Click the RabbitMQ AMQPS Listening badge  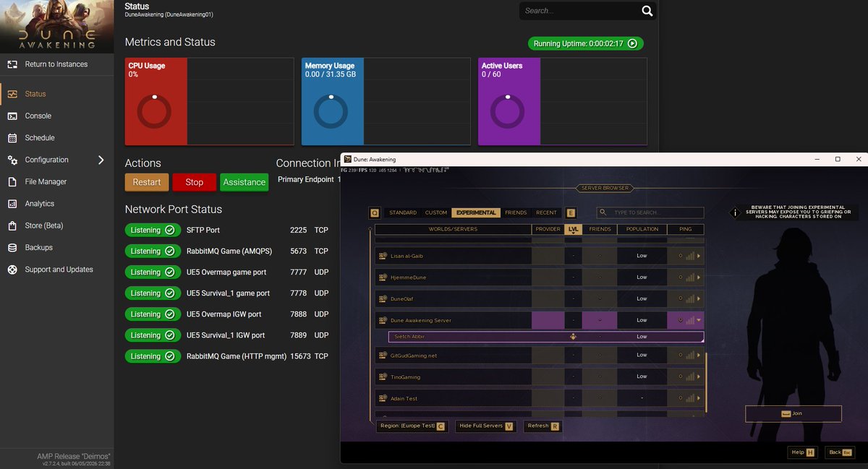153,251
